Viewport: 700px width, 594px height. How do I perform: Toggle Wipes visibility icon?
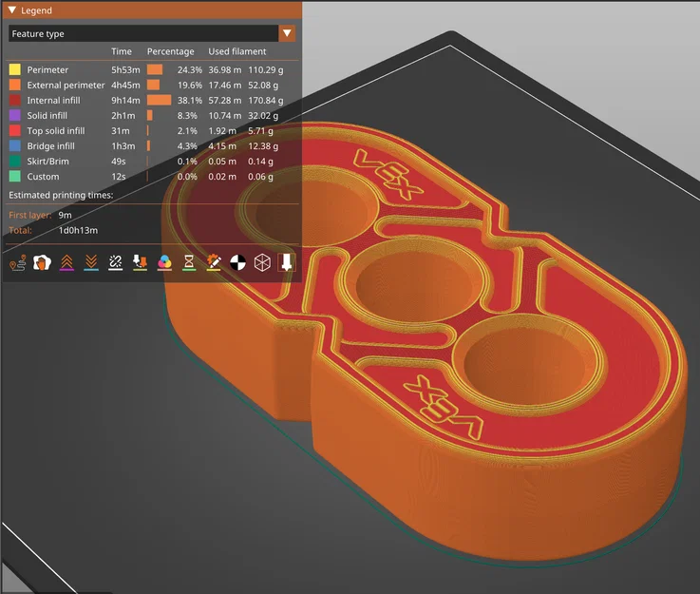pos(42,262)
